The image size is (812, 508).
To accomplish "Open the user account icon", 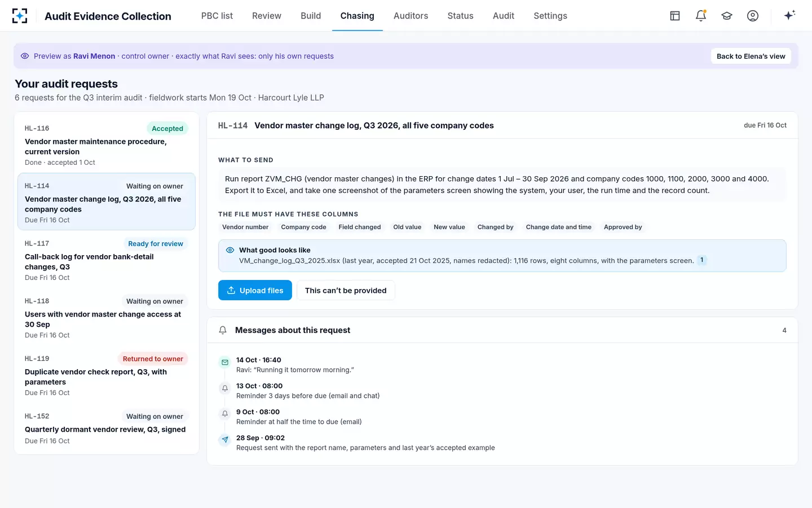I will point(753,16).
